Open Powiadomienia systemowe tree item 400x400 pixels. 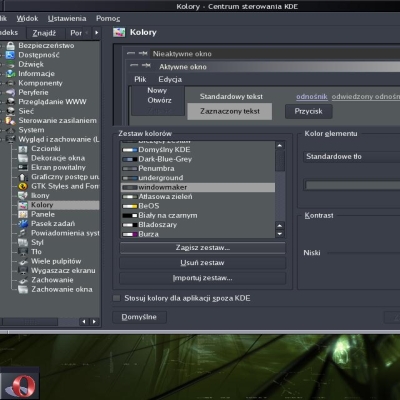tap(65, 233)
